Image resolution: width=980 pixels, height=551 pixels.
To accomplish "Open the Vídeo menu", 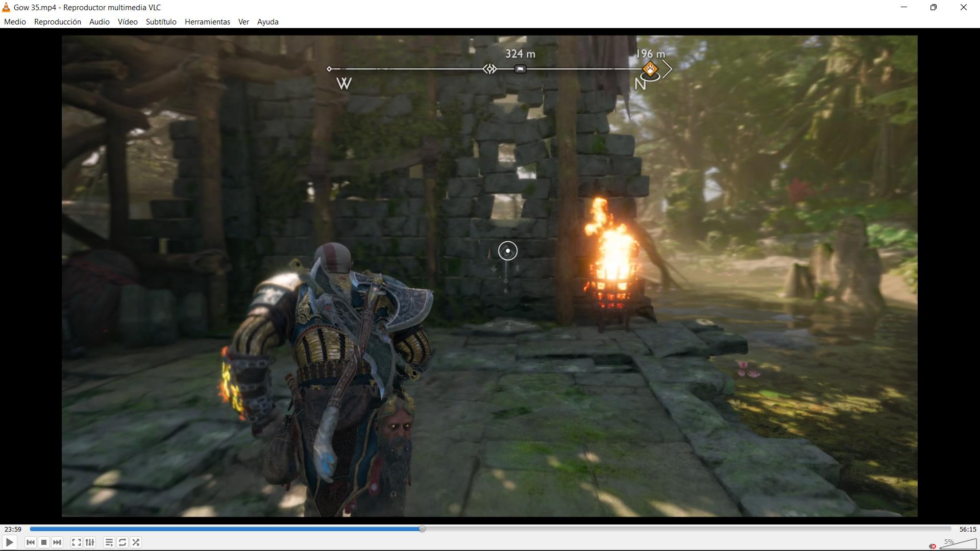I will (128, 22).
